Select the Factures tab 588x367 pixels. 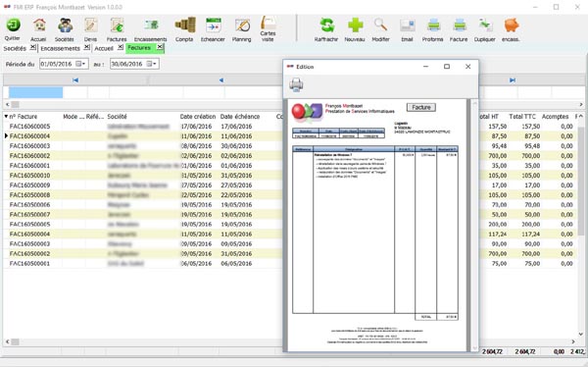[139, 48]
